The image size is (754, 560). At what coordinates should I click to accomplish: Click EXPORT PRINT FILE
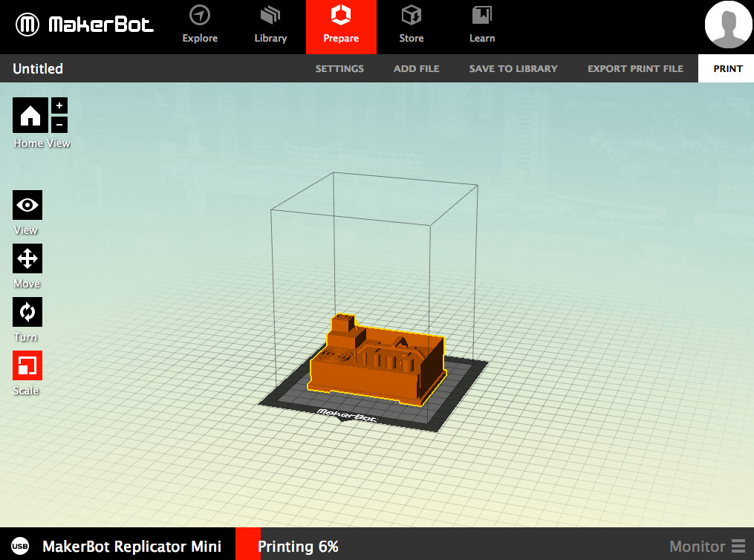pos(635,69)
